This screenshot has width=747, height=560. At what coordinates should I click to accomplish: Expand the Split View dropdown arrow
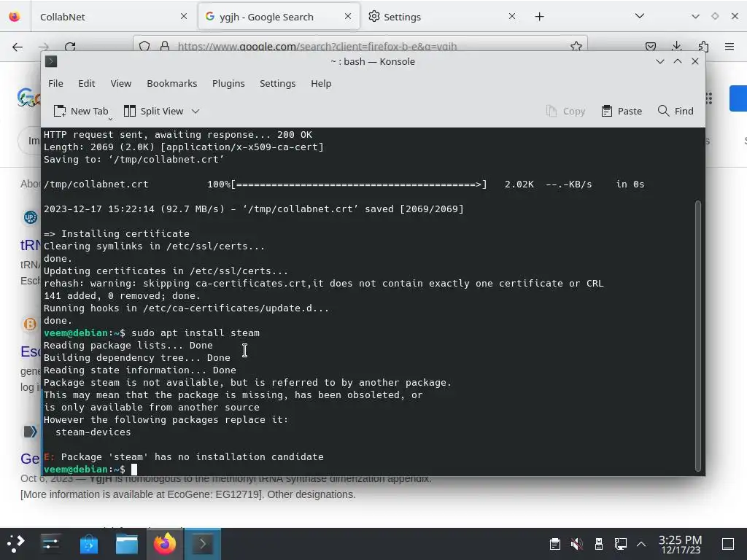(x=196, y=111)
